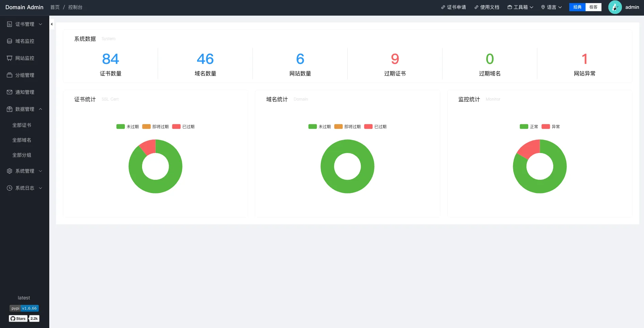The image size is (644, 328).
Task: Click the 域名监控 database icon
Action: point(10,41)
